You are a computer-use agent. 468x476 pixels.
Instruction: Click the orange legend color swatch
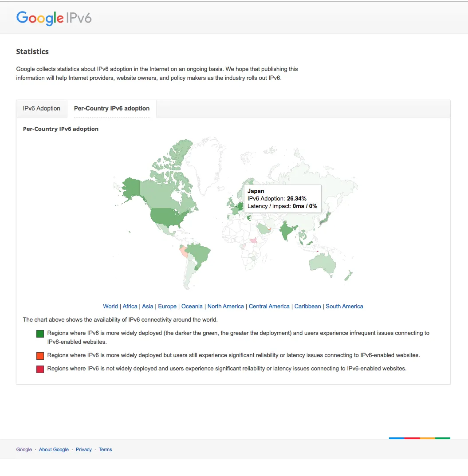click(x=40, y=356)
